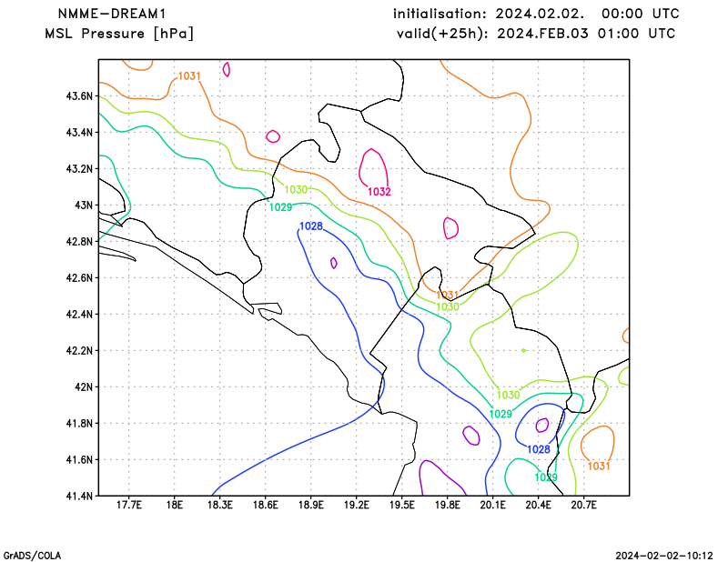This screenshot has height=562, width=728.
Task: Select the 18E longitude axis label
Action: 174,505
